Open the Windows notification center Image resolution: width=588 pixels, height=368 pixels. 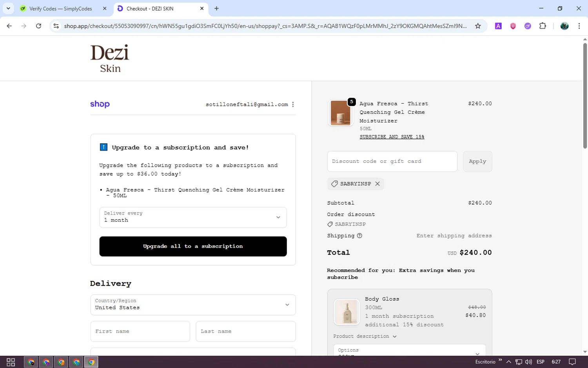pyautogui.click(x=572, y=362)
